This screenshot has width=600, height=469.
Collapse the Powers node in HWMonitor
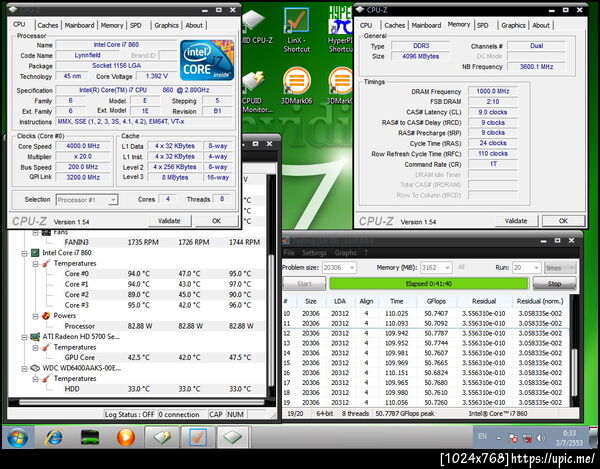(x=35, y=316)
